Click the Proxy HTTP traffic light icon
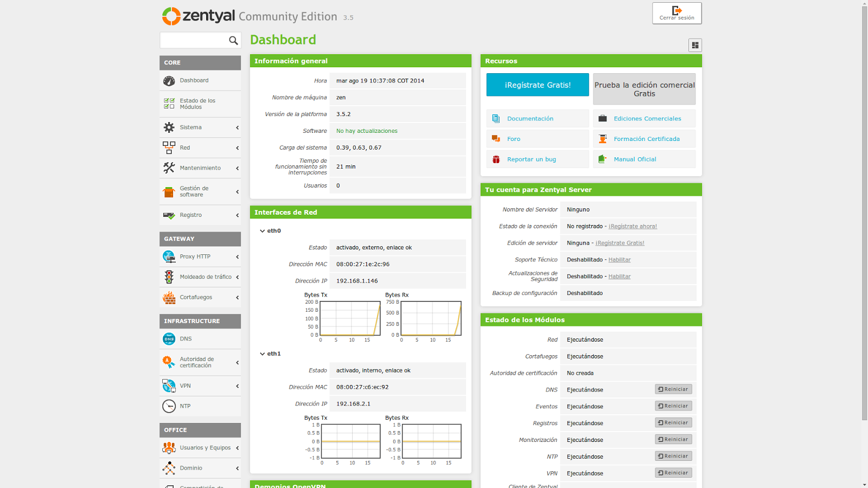868x488 pixels. tap(169, 256)
